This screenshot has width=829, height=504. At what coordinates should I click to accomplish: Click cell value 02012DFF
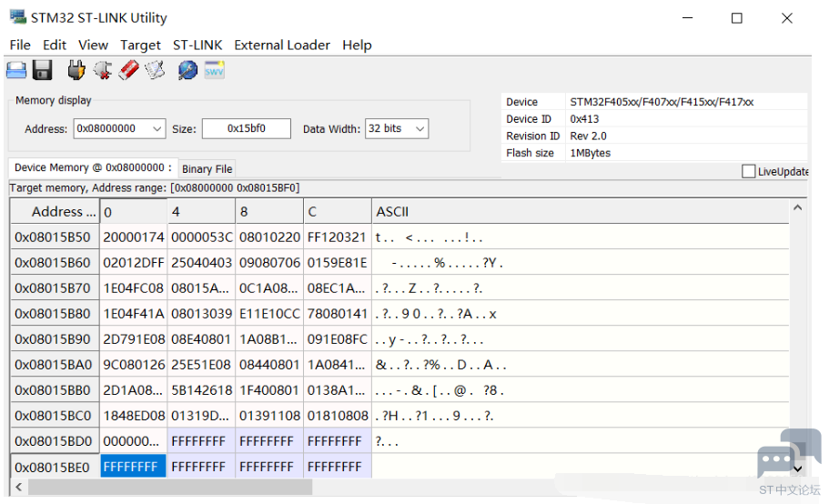(x=134, y=263)
